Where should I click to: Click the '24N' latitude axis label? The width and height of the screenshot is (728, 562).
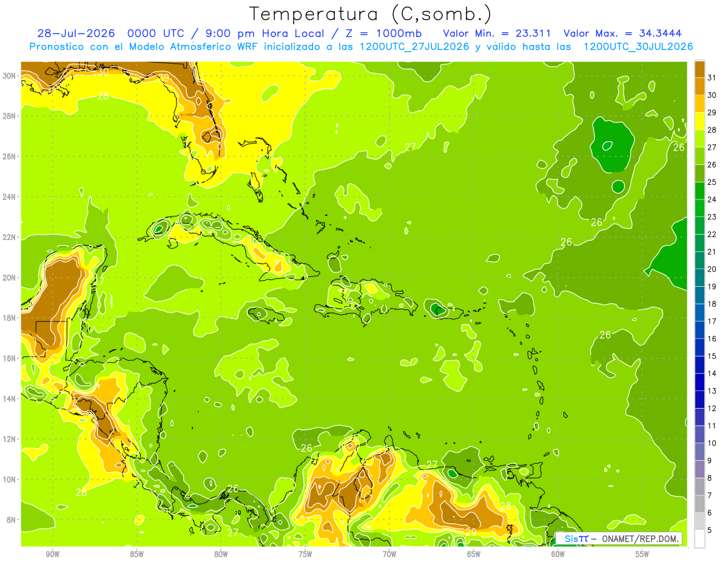pos(10,197)
